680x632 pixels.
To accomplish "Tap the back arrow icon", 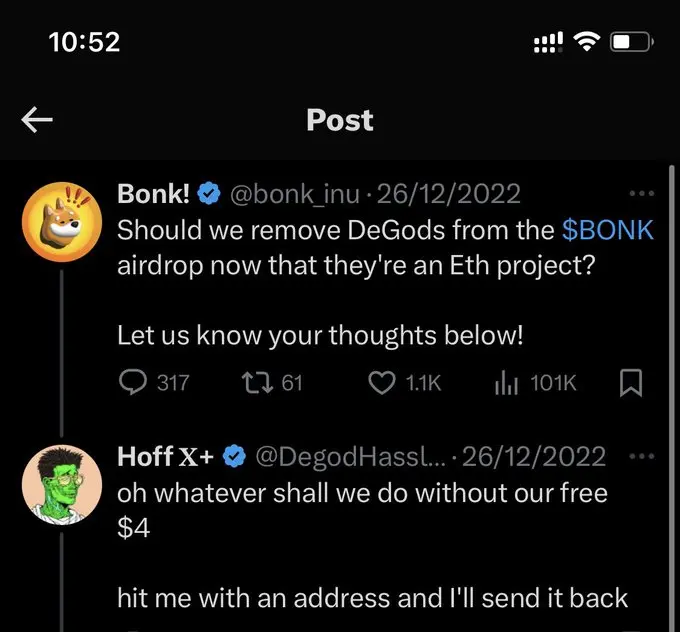I will click(37, 120).
